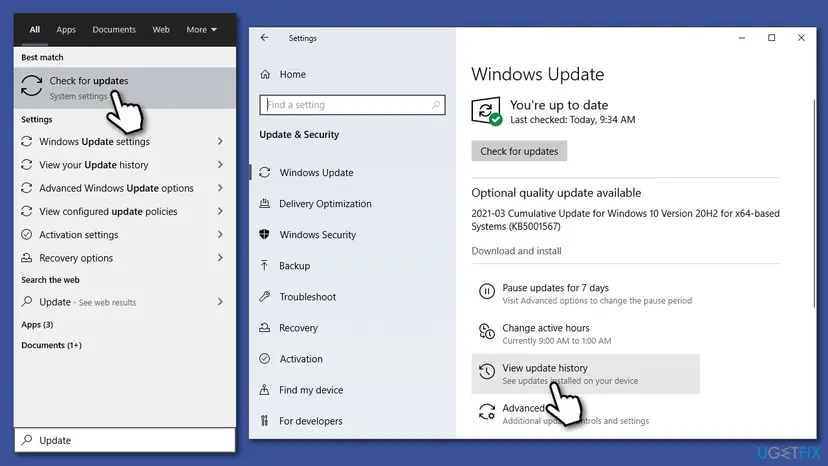
Task: Click the Activation checkmark icon in sidebar
Action: [x=265, y=359]
